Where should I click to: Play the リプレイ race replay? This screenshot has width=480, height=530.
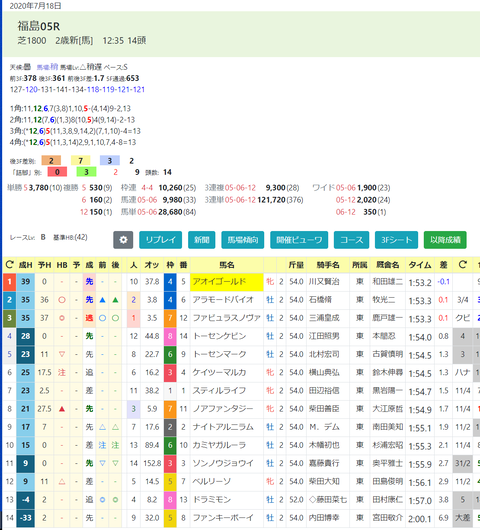pyautogui.click(x=161, y=240)
